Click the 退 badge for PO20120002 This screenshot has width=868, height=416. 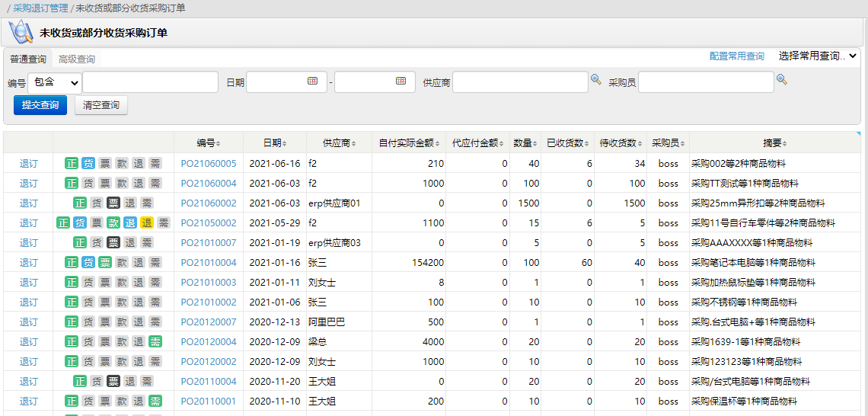click(139, 362)
